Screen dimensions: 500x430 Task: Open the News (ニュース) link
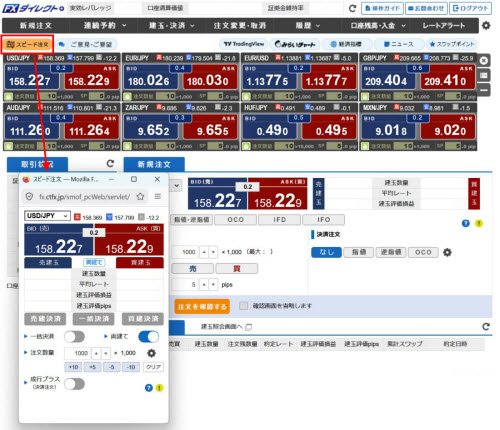click(399, 44)
